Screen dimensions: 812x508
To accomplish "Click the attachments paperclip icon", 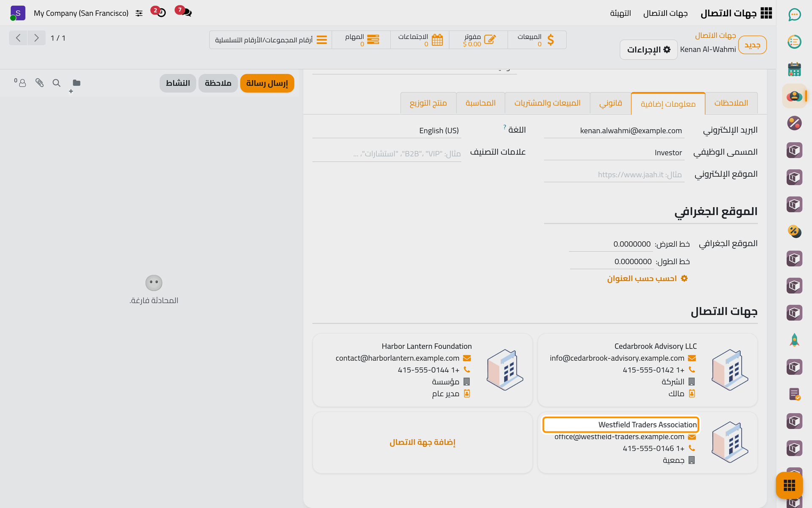I will click(39, 83).
